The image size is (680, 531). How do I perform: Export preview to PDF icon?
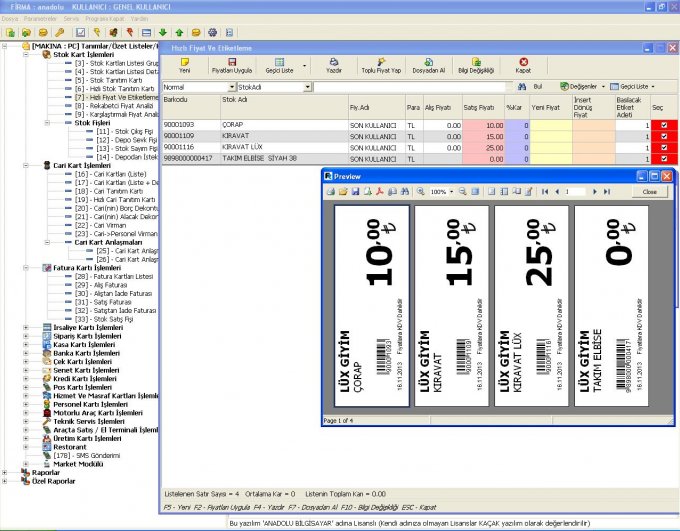[x=379, y=191]
